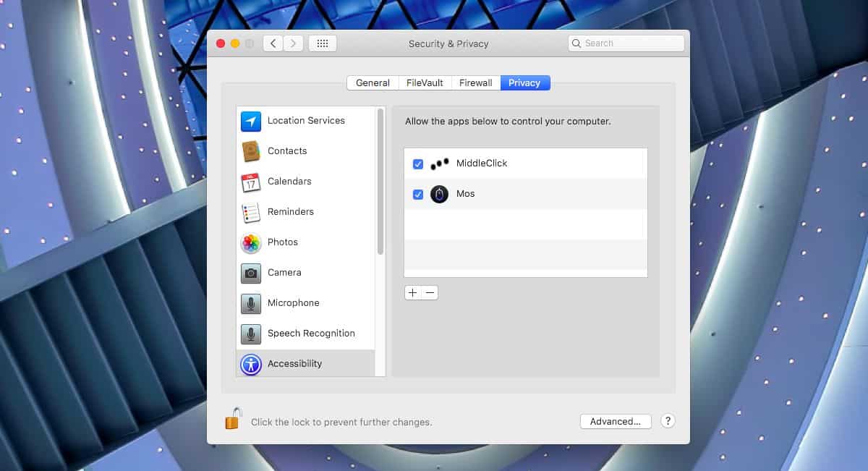The width and height of the screenshot is (868, 471).
Task: Select the Accessibility sidebar entry
Action: (x=294, y=363)
